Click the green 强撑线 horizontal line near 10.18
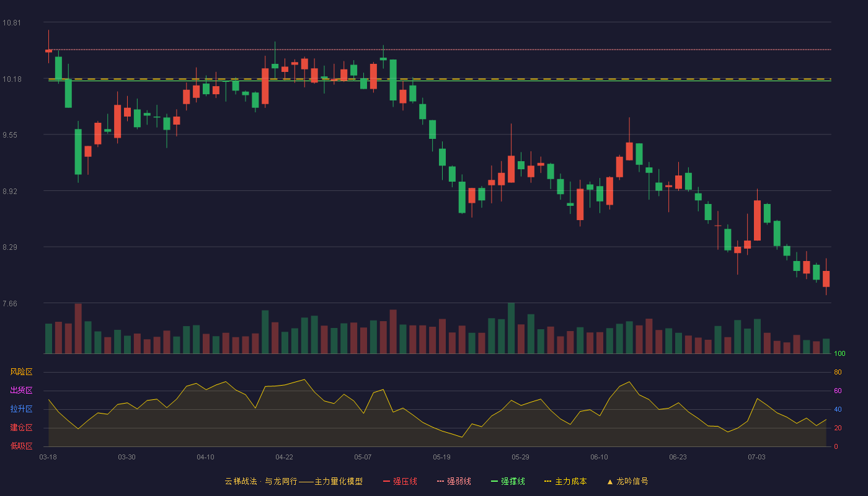 click(440, 81)
